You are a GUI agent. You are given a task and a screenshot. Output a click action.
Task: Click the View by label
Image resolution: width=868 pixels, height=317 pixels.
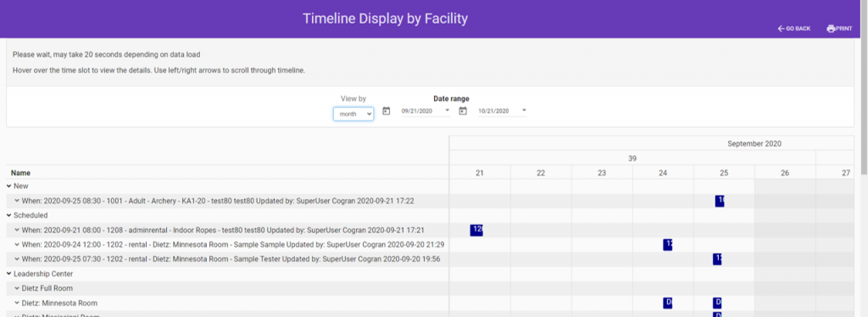pos(353,98)
